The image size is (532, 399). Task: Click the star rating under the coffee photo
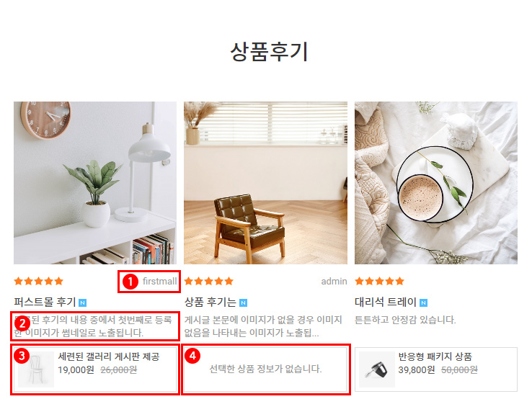[x=380, y=281]
